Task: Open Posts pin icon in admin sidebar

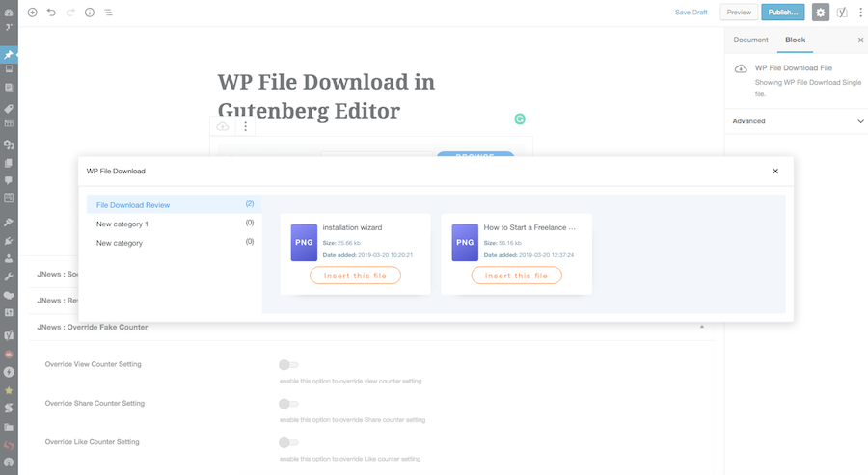Action: click(x=9, y=55)
